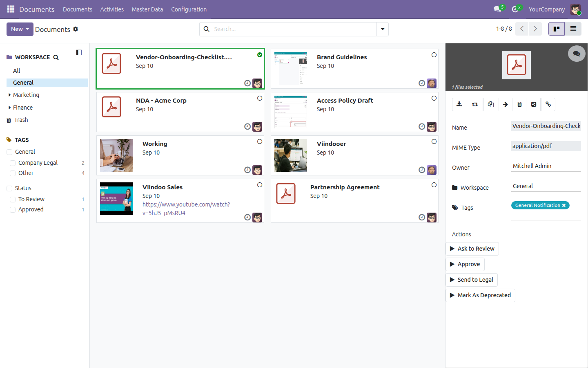
Task: Click the replace file icon
Action: [x=475, y=104]
